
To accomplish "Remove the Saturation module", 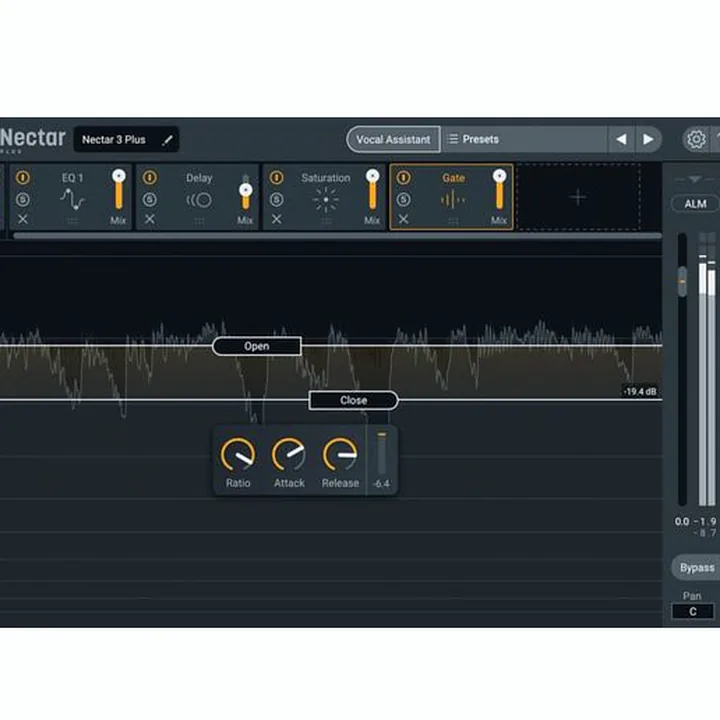I will pos(276,219).
